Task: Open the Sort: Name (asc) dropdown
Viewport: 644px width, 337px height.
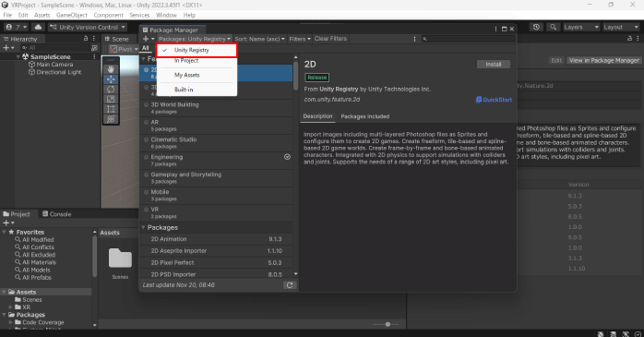Action: pyautogui.click(x=259, y=39)
